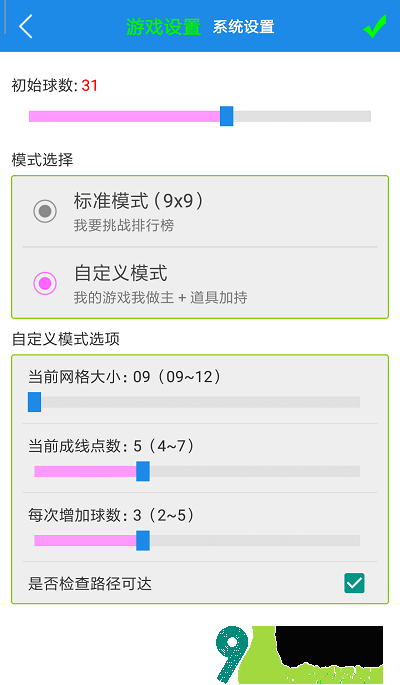Viewport: 400px width, 685px height.
Task: Select the 自定义模式 radio button
Action: coord(45,283)
